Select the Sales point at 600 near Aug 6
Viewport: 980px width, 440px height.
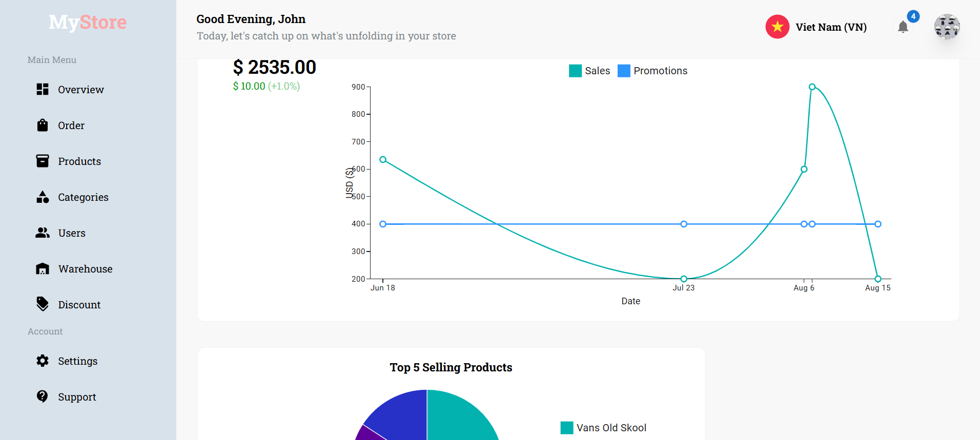pos(804,169)
